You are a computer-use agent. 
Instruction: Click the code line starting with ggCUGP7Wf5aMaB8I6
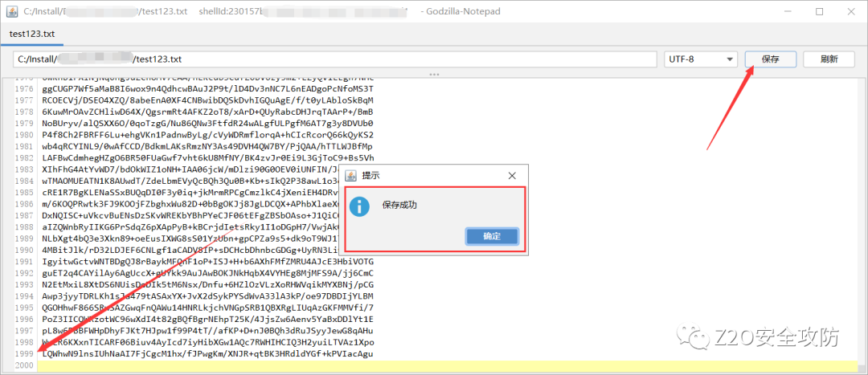[x=208, y=88]
